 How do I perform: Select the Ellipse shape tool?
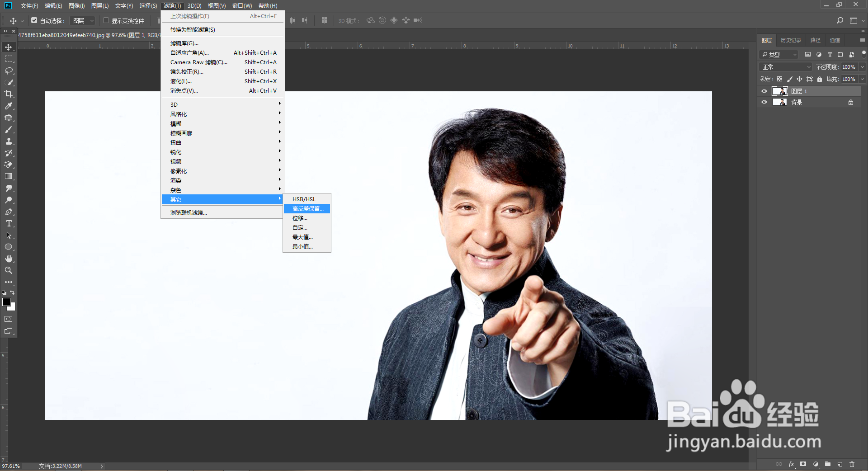tap(9, 247)
